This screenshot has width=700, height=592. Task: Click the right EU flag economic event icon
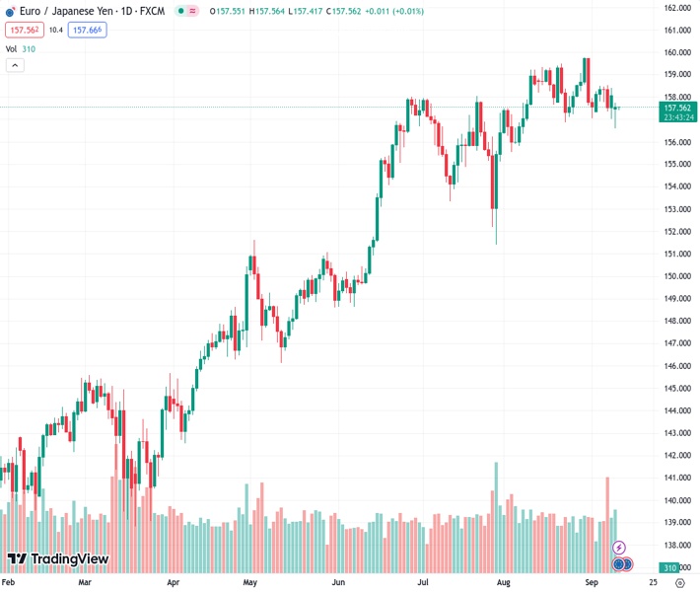626,564
